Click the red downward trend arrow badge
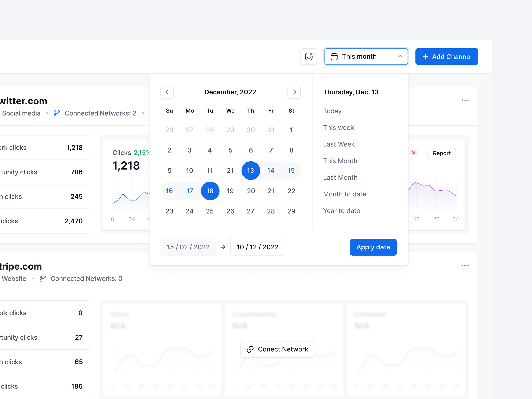532x399 pixels. click(413, 153)
